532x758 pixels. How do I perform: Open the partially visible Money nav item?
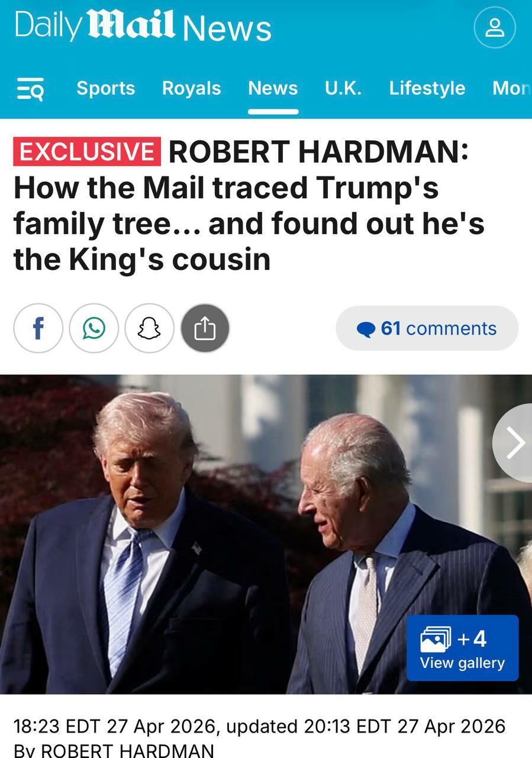coord(512,88)
